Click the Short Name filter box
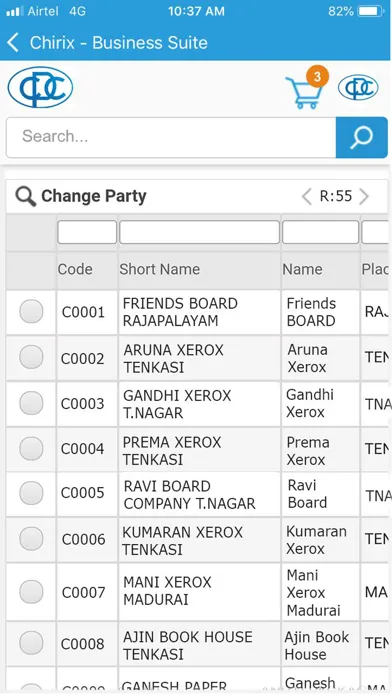 pos(199,232)
